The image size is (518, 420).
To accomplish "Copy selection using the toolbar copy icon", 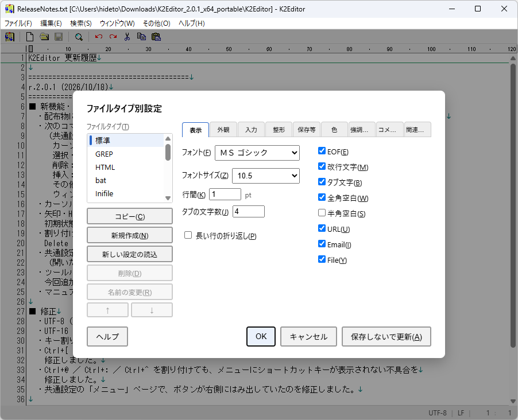I will (141, 37).
